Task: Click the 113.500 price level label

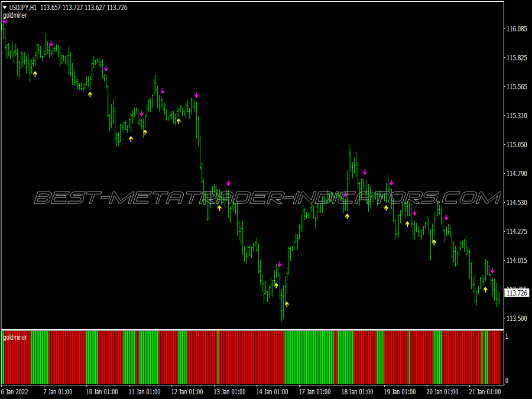Action: [517, 318]
